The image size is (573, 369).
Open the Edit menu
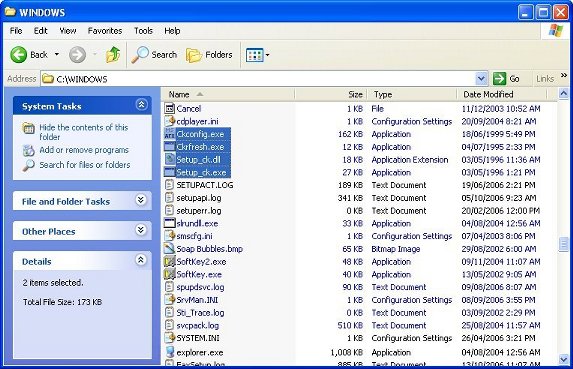41,31
